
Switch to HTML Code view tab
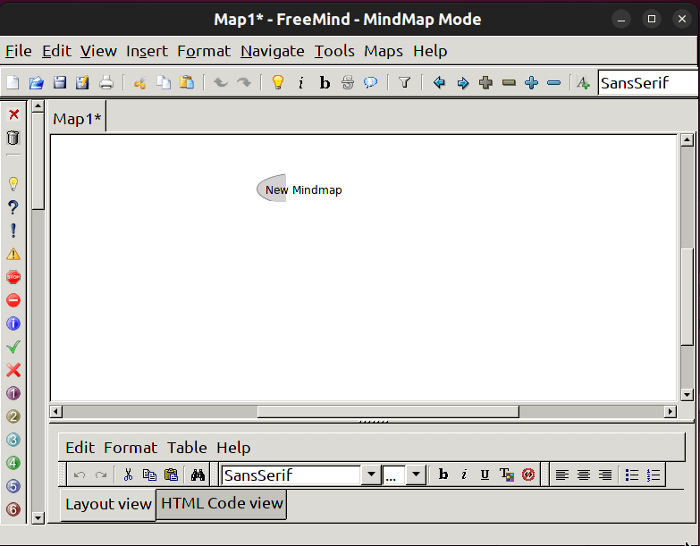[x=222, y=504]
